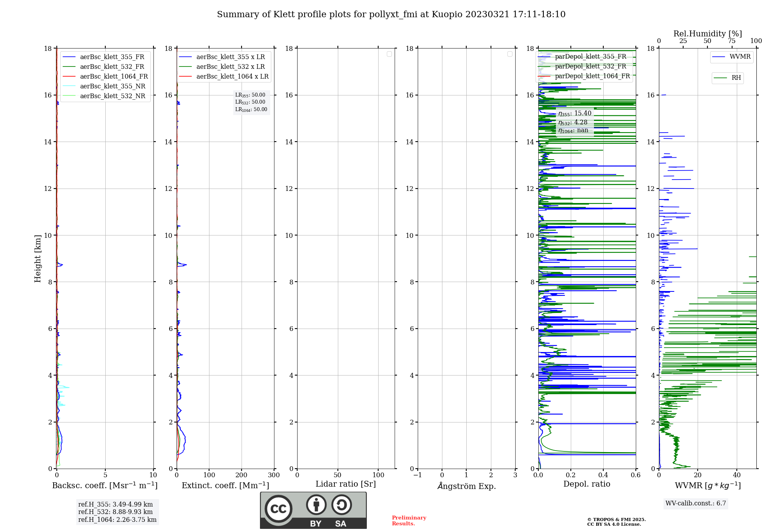Click the aerBsc_klett_355_FR legend entry

point(104,57)
